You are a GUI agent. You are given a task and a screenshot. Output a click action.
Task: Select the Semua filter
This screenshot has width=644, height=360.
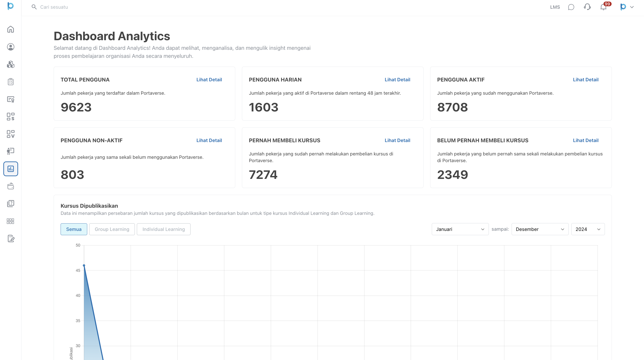tap(74, 229)
